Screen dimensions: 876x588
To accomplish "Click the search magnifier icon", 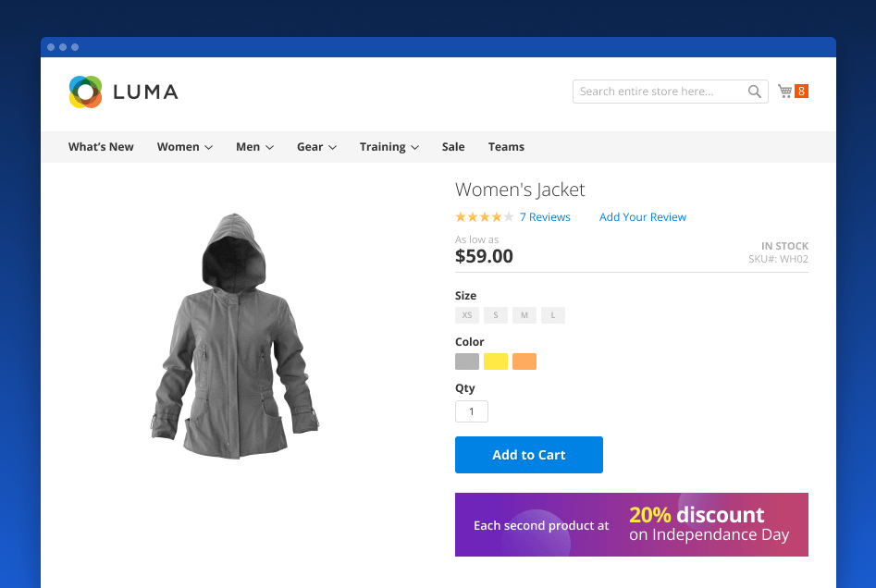I will click(755, 92).
